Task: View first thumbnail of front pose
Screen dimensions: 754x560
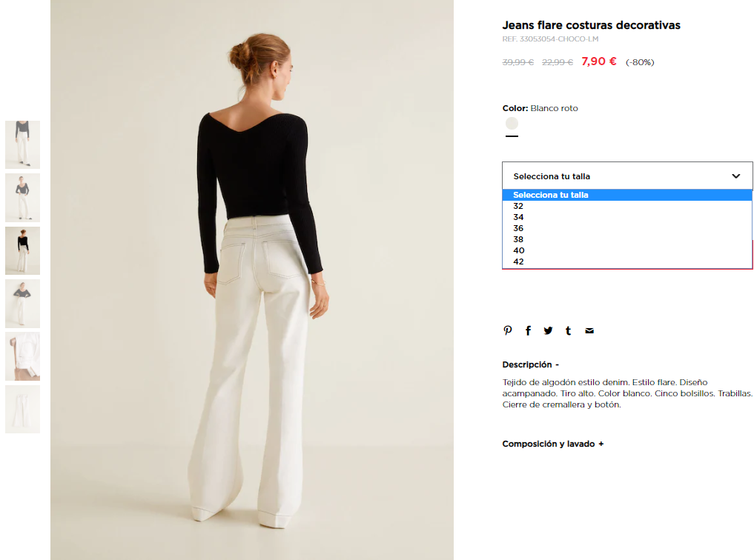Action: coord(22,144)
